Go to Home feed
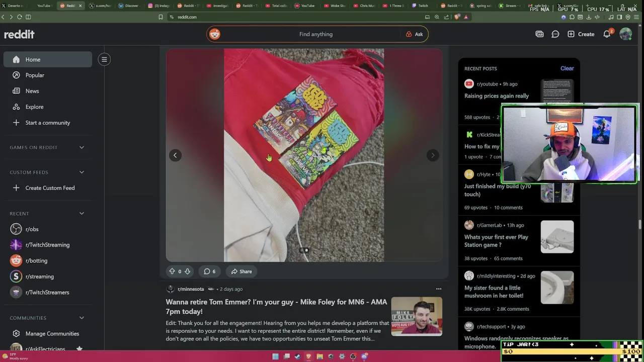644x362 pixels. (47, 59)
